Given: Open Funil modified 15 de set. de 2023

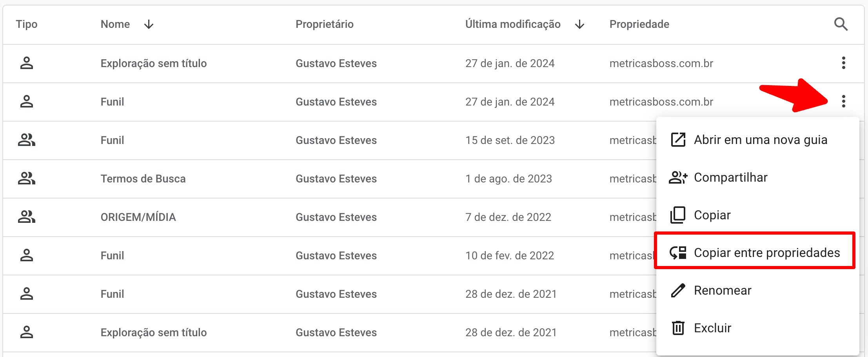Looking at the screenshot, I should pos(112,140).
